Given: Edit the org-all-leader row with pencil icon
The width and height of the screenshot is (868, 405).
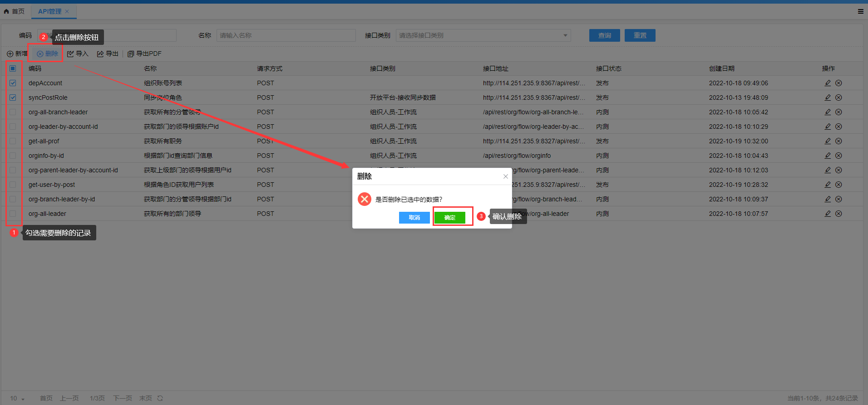Looking at the screenshot, I should [x=828, y=214].
